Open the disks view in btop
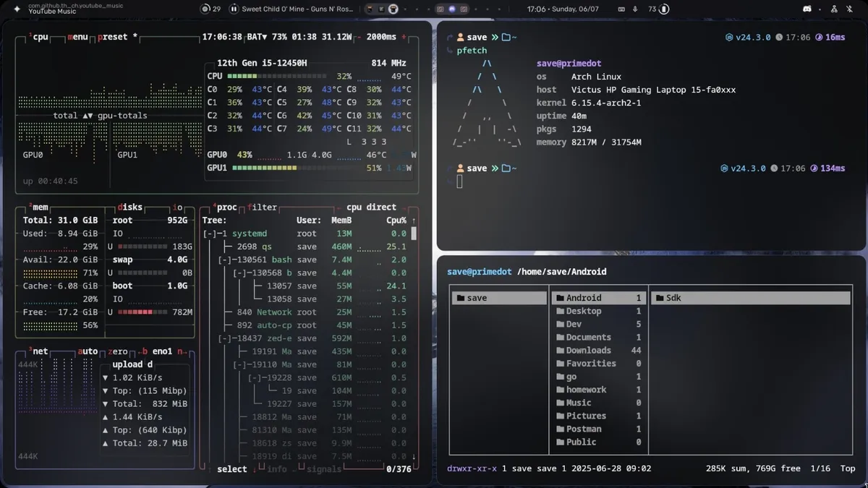Viewport: 868px width, 488px height. pos(129,207)
